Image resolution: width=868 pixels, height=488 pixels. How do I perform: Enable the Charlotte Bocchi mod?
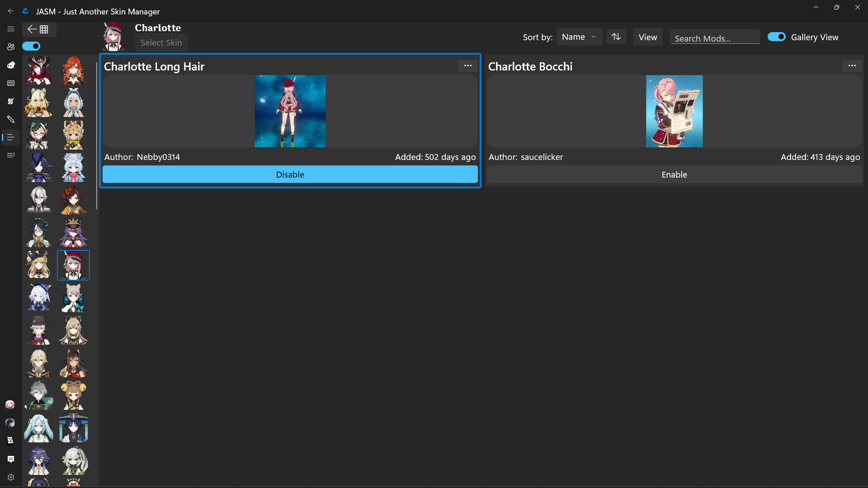click(x=674, y=174)
